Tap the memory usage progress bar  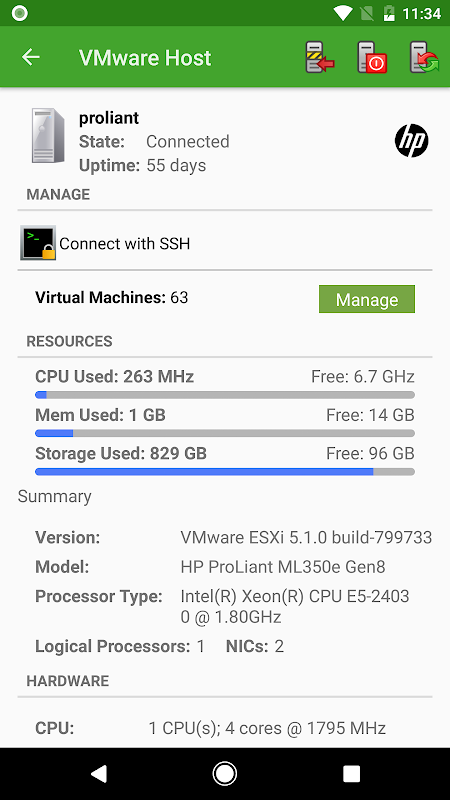(225, 433)
